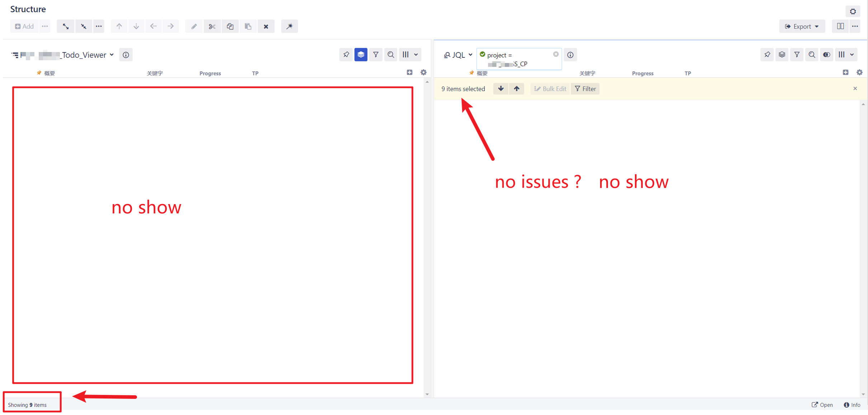Click the down arrow next to 9 items selected
Viewport: 868px width, 415px height.
click(x=501, y=89)
